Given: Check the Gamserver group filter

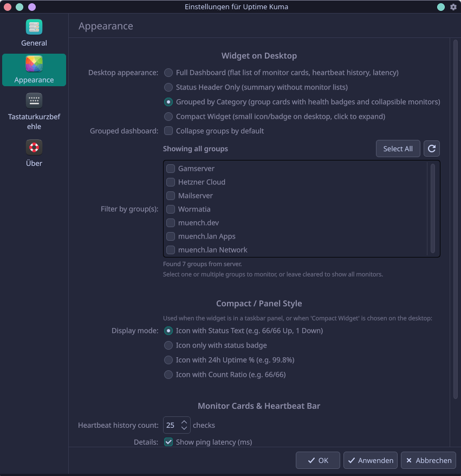Looking at the screenshot, I should click(x=171, y=169).
